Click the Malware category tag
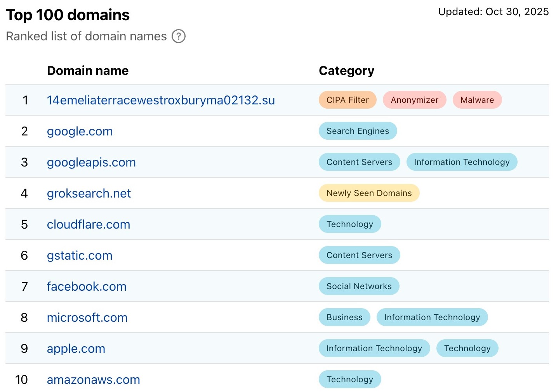The width and height of the screenshot is (556, 392). (477, 100)
